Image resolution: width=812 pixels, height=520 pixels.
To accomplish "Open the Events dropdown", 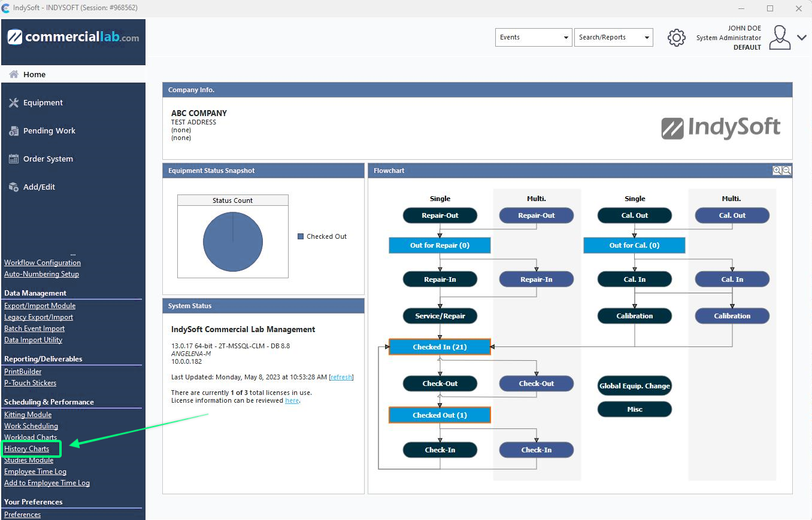I will (534, 37).
